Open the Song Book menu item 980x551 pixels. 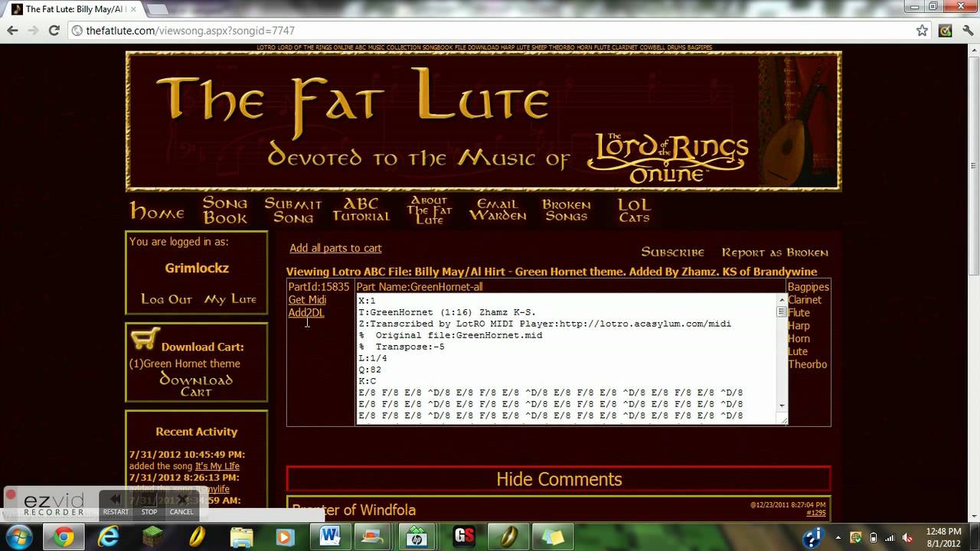[225, 210]
